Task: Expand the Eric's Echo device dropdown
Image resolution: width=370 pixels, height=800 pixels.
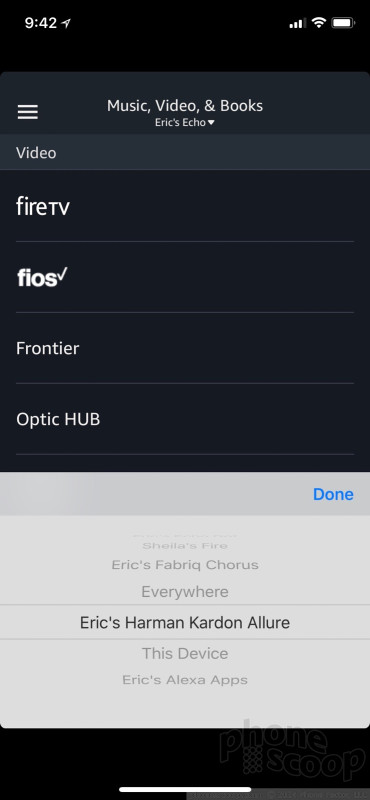Action: tap(185, 122)
